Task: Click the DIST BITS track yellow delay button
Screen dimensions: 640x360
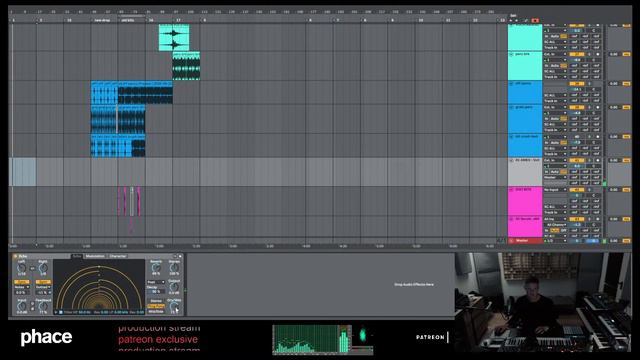Action: click(x=626, y=190)
